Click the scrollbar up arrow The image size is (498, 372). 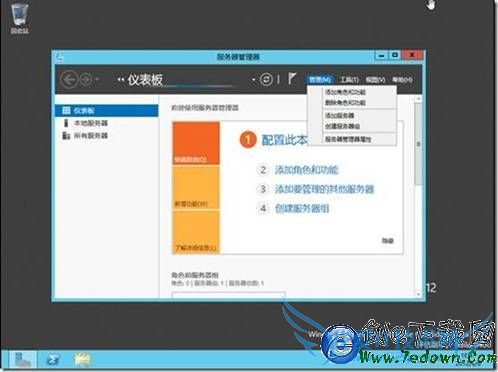[418, 99]
